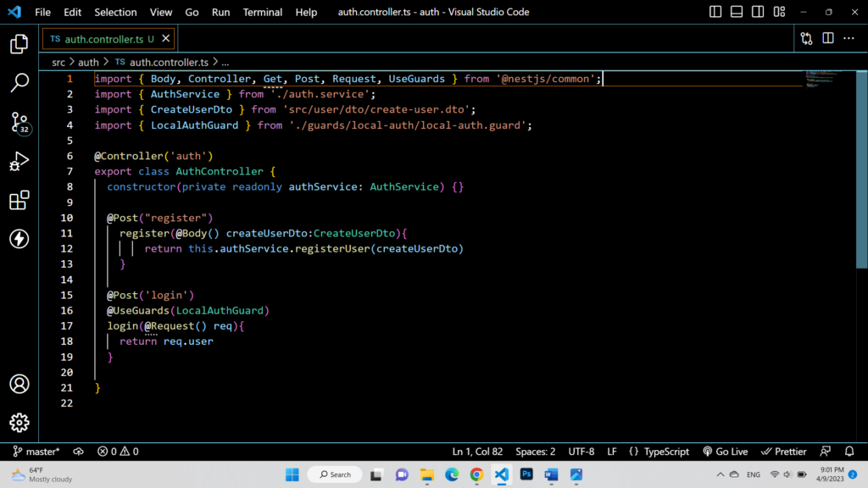Open the errors and warnings indicator

pos(118,452)
